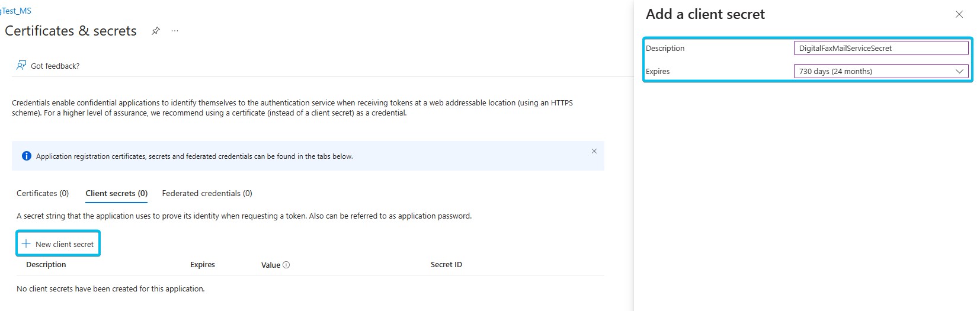Click the Secret ID column header

446,265
